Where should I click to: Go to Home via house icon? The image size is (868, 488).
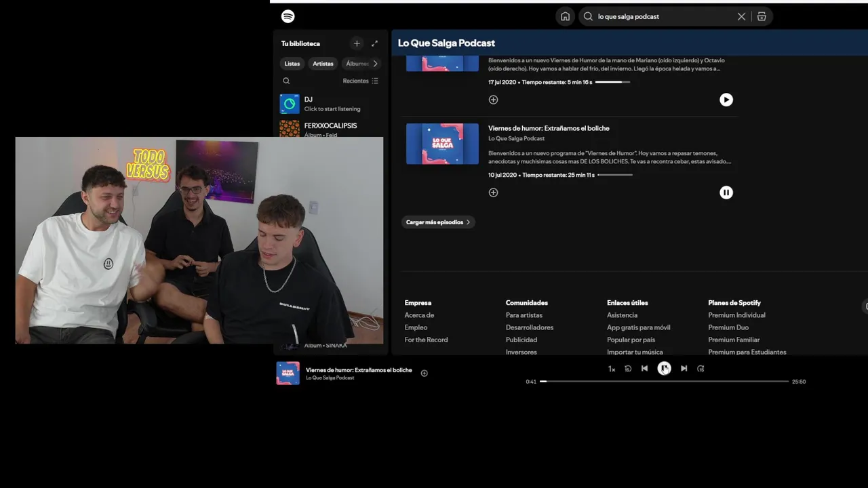tap(565, 16)
